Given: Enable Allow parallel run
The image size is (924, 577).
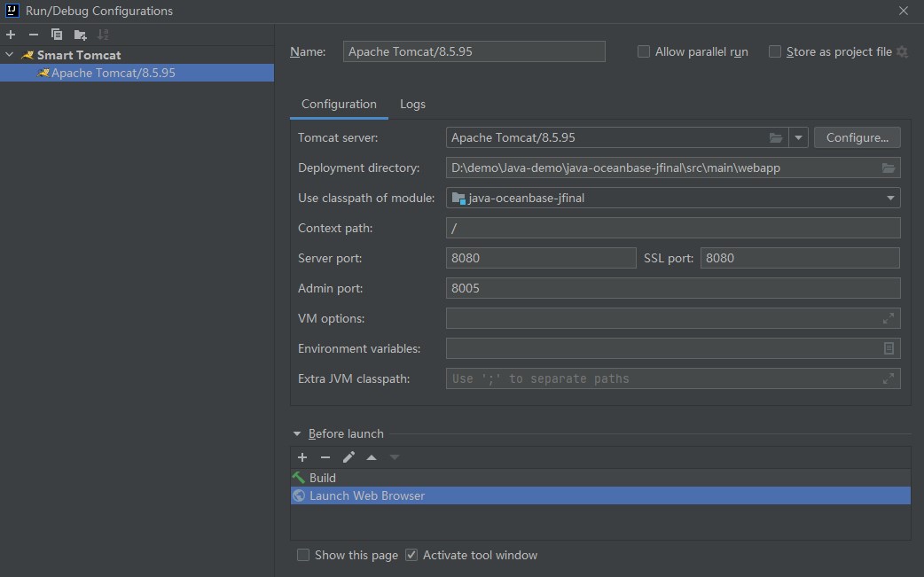Looking at the screenshot, I should click(643, 51).
